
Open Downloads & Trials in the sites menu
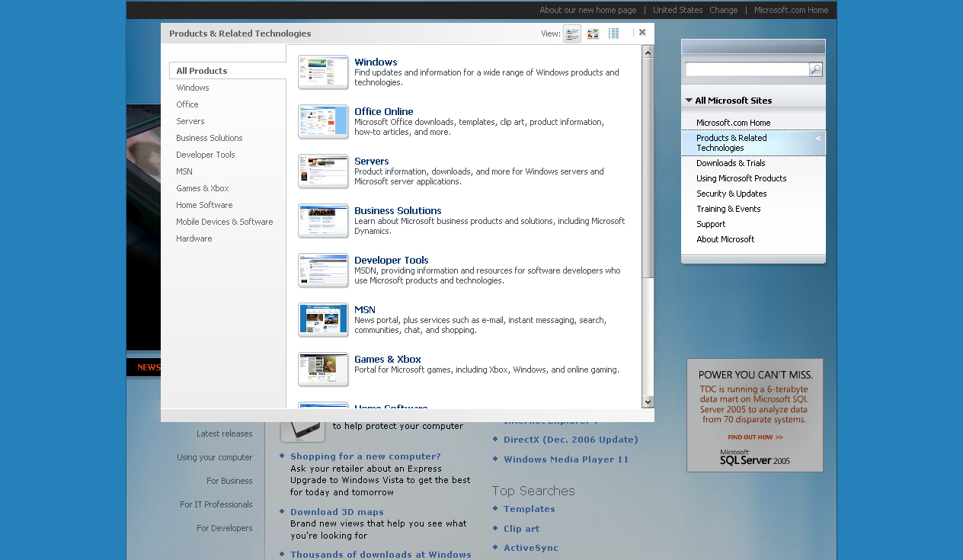point(731,163)
